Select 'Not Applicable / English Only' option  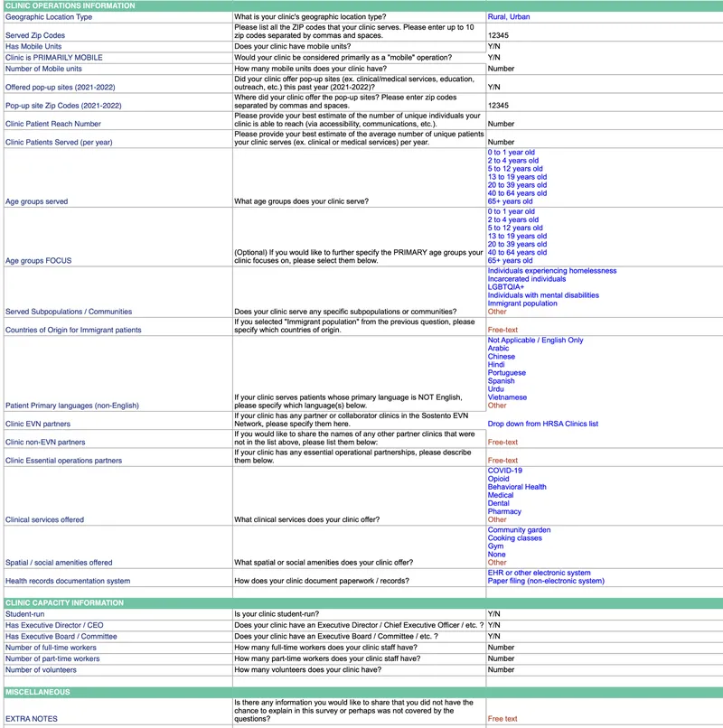tap(535, 341)
